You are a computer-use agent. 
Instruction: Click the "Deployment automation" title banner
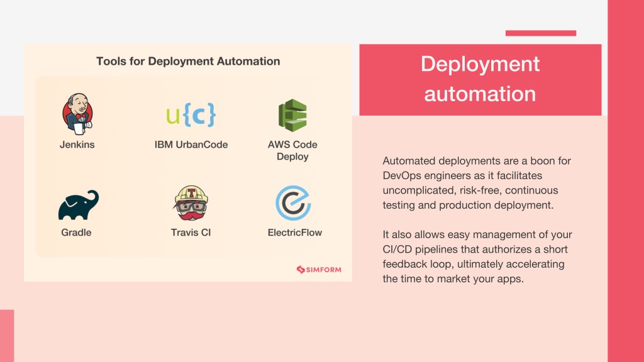point(480,80)
